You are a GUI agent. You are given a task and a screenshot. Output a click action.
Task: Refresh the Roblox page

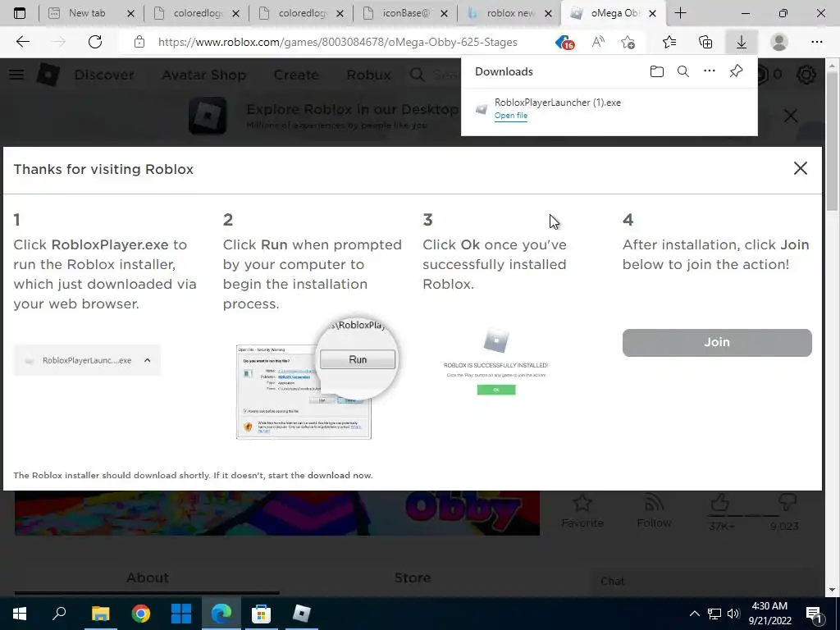click(95, 42)
